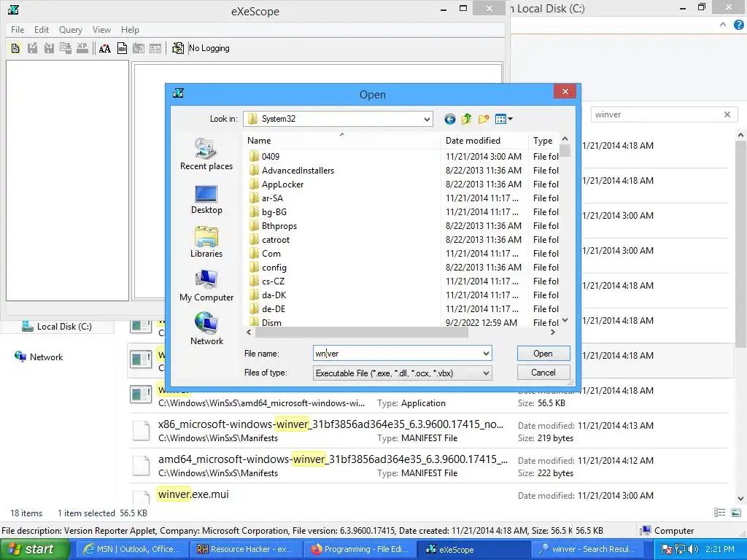The width and height of the screenshot is (747, 560).
Task: Select Desktop in the Open dialog sidebar
Action: (206, 200)
